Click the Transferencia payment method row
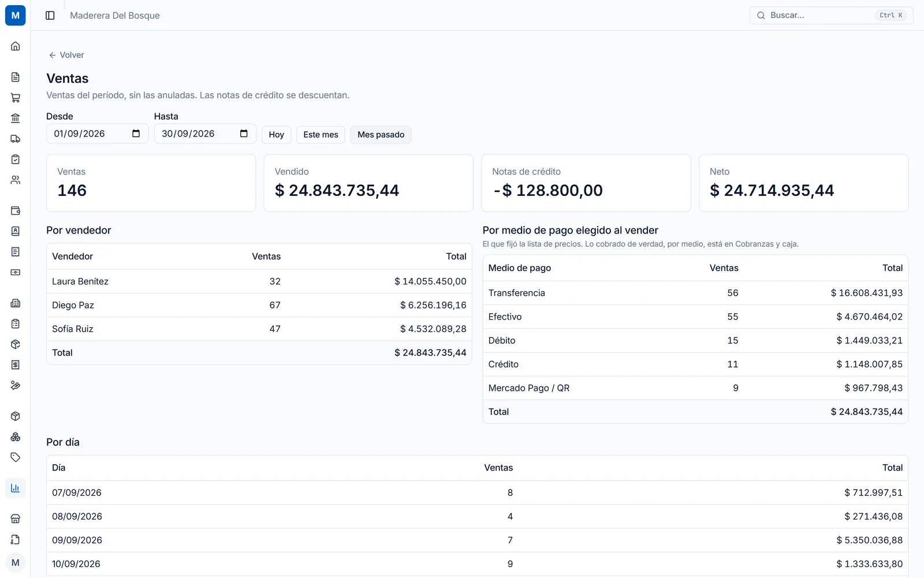The image size is (924, 578). pyautogui.click(x=695, y=293)
